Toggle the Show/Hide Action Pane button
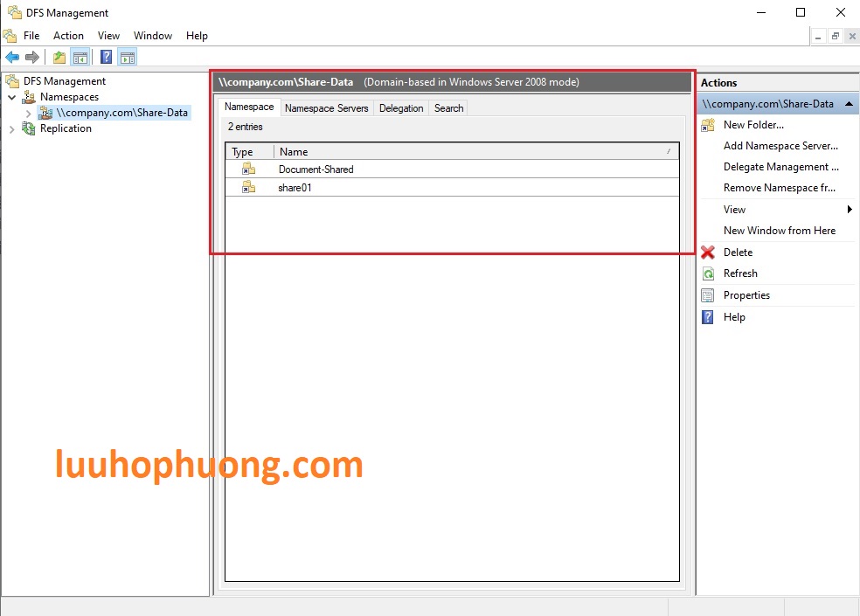This screenshot has width=860, height=616. (127, 57)
